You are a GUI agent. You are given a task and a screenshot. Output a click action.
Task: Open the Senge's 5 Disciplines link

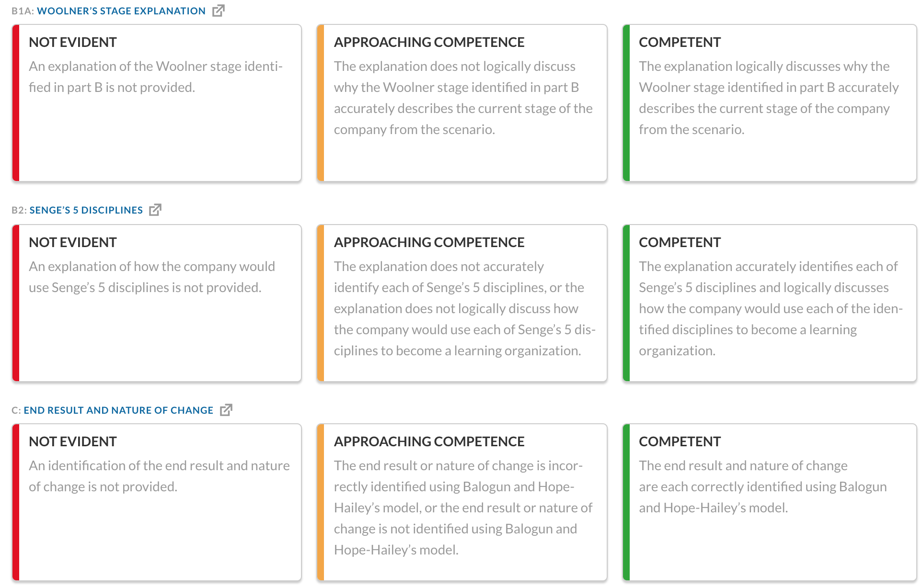86,210
